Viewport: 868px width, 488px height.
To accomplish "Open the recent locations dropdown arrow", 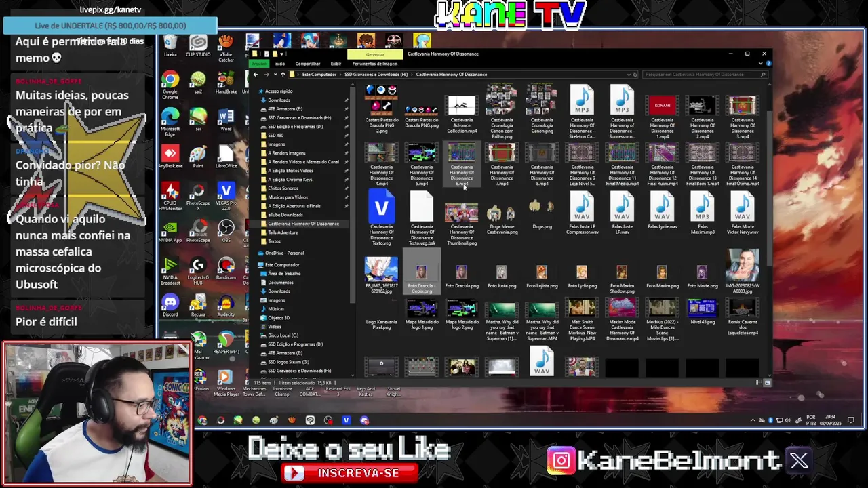I will click(x=275, y=74).
